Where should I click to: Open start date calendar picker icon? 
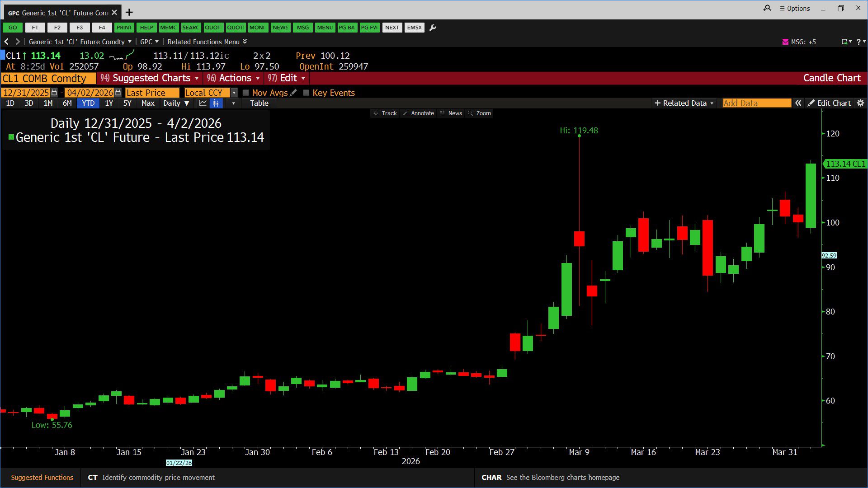[54, 93]
